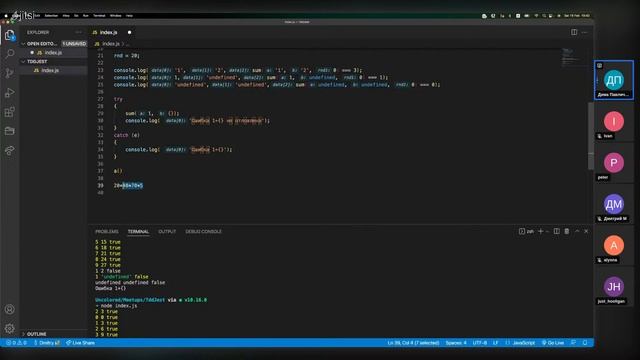Open the Help menu in the menu bar
This screenshot has width=640, height=360.
pyautogui.click(x=129, y=16)
